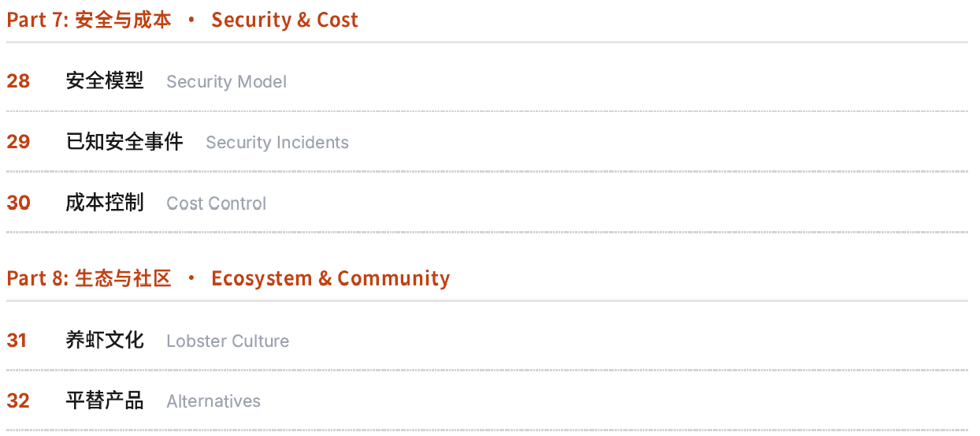Select chapter number 28
Screen dimensions: 980x436
pyautogui.click(x=18, y=81)
